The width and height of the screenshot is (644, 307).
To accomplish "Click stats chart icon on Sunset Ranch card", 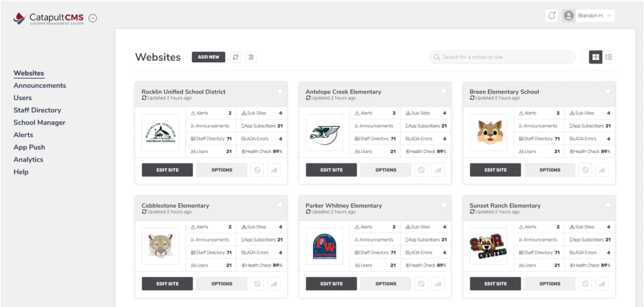I will tap(602, 284).
